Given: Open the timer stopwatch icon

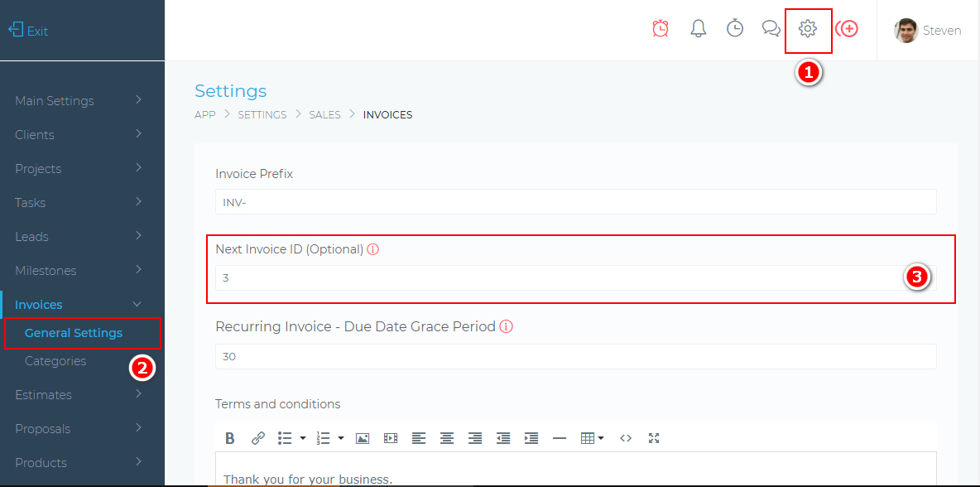Looking at the screenshot, I should [735, 29].
